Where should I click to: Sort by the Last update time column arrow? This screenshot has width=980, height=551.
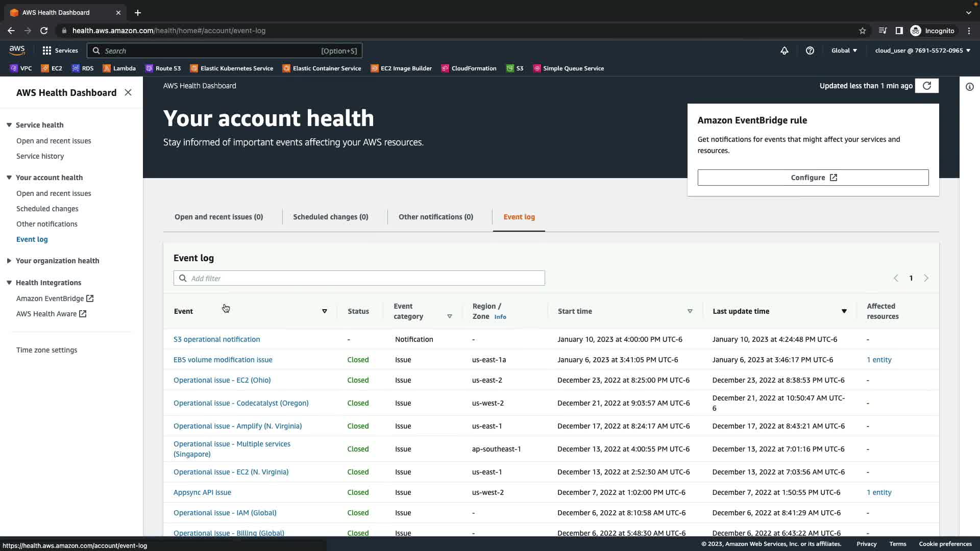[844, 311]
